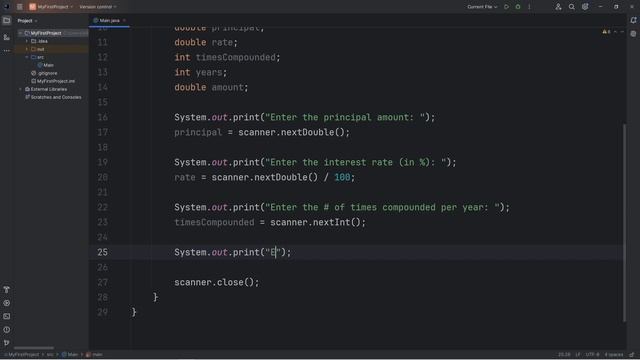This screenshot has width=640, height=360.
Task: Show inspection warnings indicator in editor
Action: tap(606, 32)
